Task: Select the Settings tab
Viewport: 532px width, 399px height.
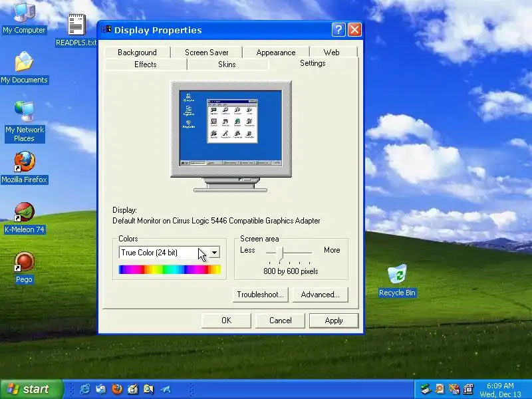Action: coord(313,63)
